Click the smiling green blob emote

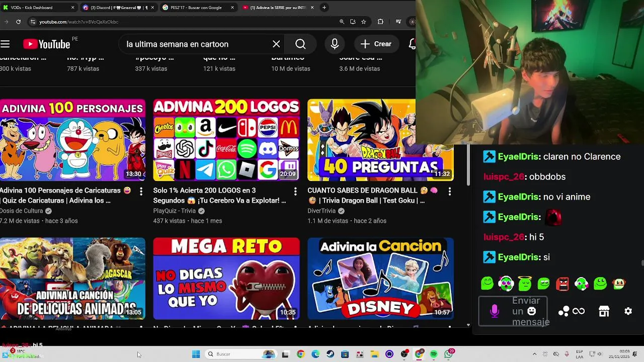click(x=487, y=284)
